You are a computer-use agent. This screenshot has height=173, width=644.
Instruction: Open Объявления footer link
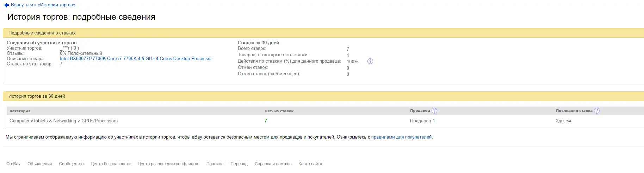coord(40,164)
